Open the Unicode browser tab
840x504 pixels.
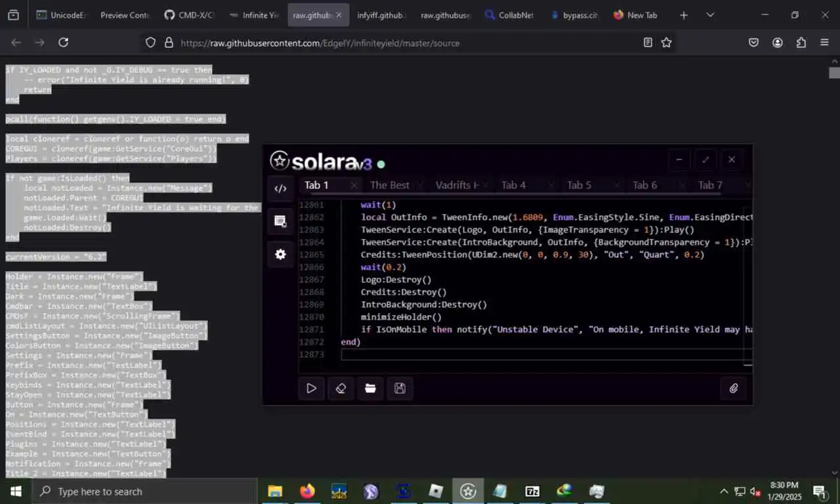point(61,15)
